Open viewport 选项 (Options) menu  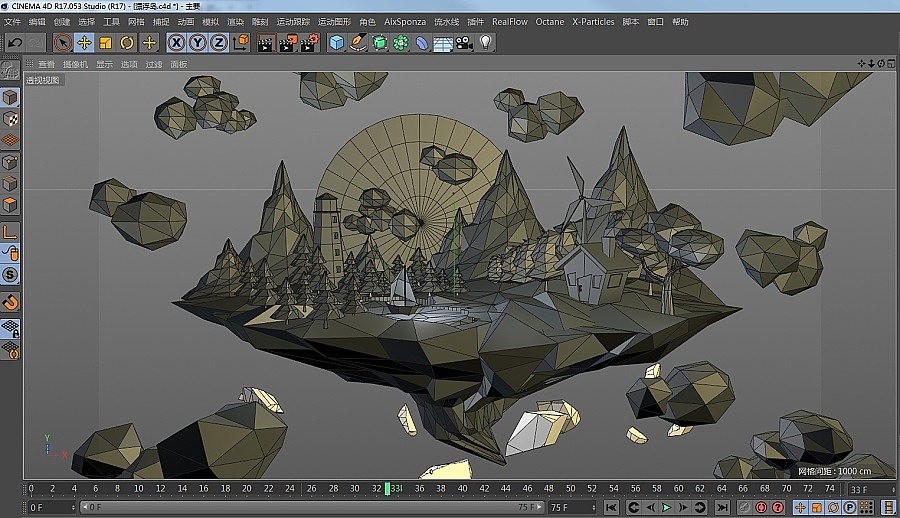[x=129, y=64]
